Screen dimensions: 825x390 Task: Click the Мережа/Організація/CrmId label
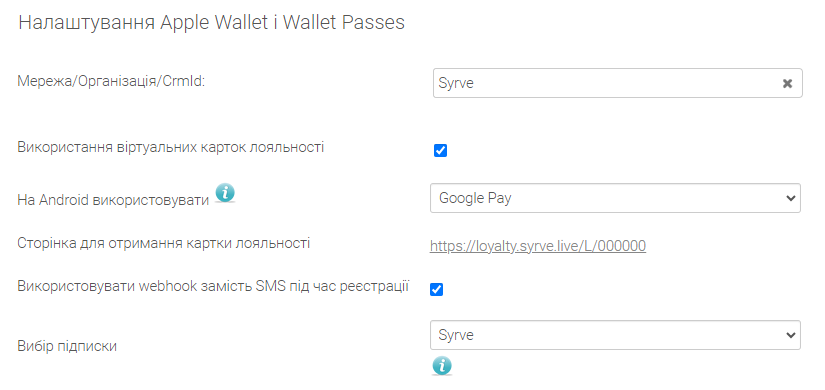pyautogui.click(x=110, y=81)
